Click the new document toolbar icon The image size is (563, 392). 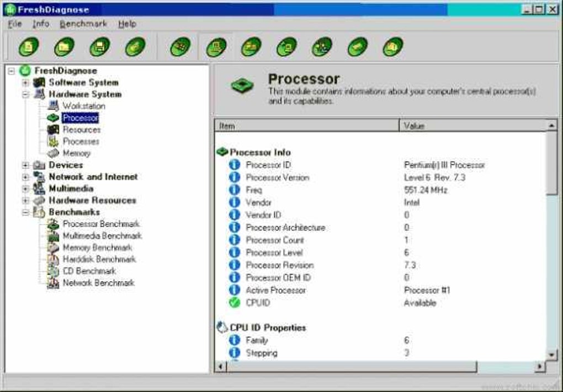(29, 47)
